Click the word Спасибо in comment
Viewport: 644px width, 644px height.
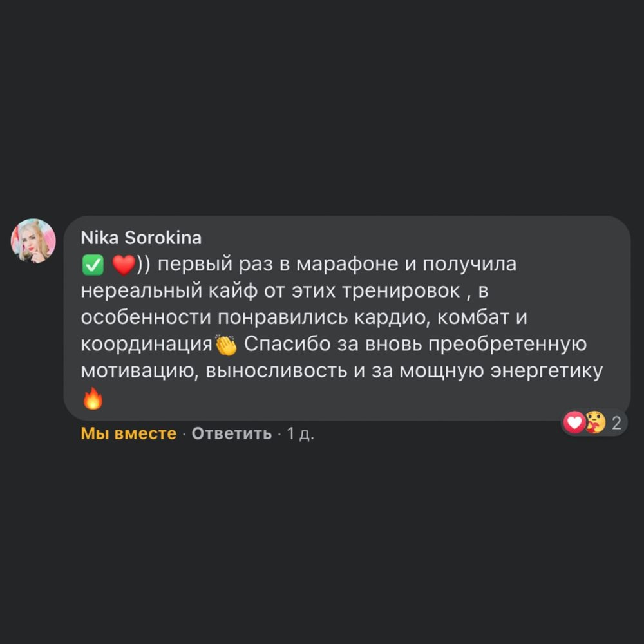click(287, 344)
